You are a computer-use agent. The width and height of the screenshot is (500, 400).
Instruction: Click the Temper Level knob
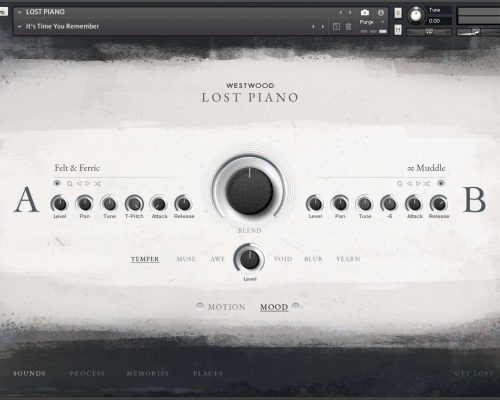point(249,259)
